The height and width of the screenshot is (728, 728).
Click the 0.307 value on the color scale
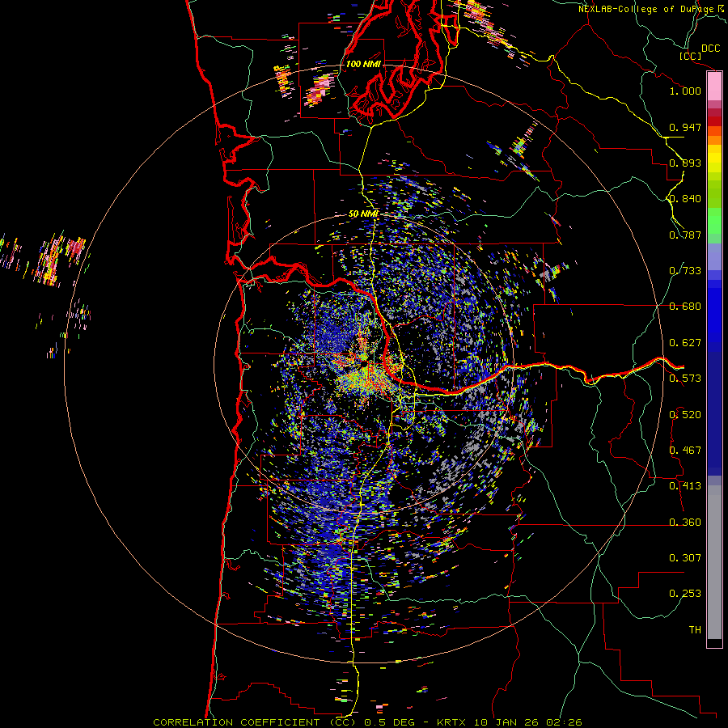tap(685, 558)
